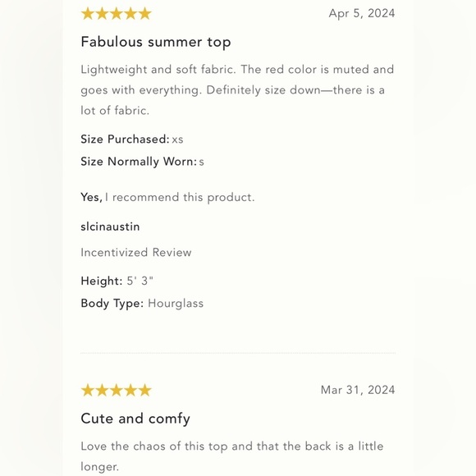Click the second star of the Apr 5 review

coord(102,14)
